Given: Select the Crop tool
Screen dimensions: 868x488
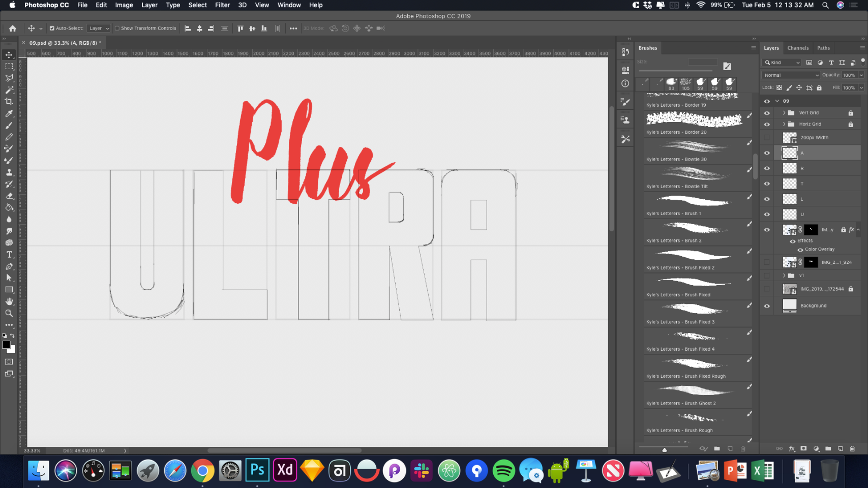Looking at the screenshot, I should point(9,102).
